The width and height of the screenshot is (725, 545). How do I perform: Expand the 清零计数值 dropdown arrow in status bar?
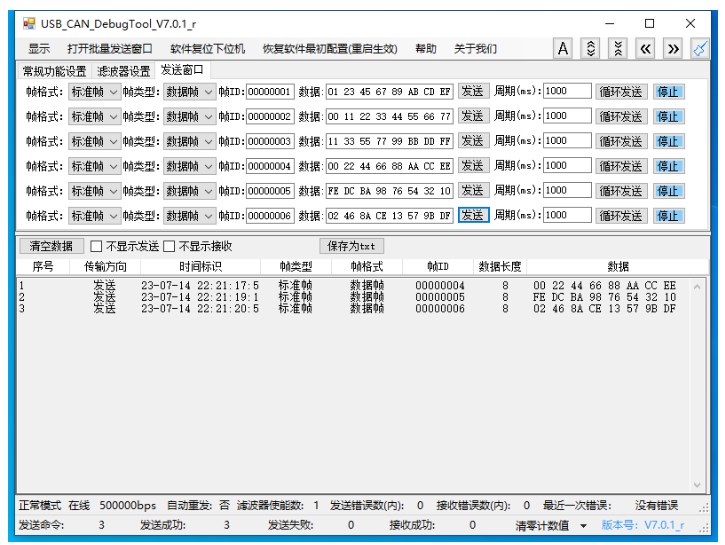coord(584,526)
